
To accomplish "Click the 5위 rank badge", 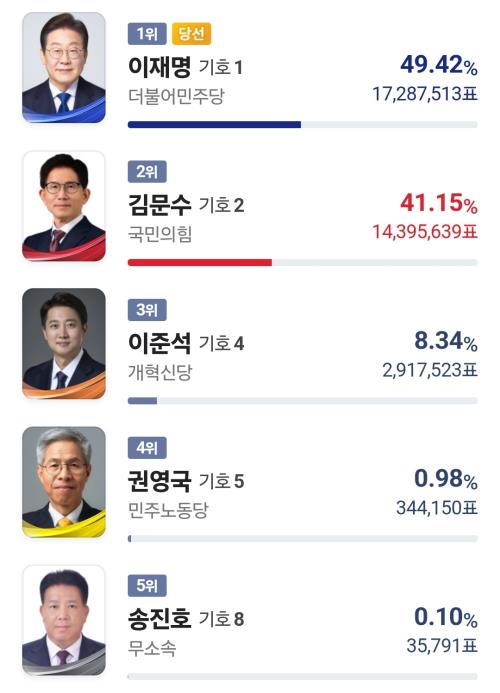I will click(x=147, y=586).
